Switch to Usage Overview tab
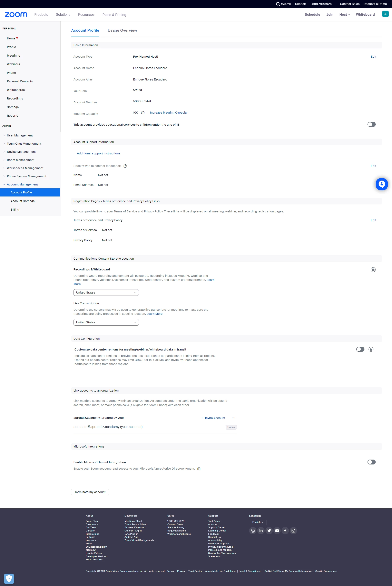The height and width of the screenshot is (586, 392). (122, 30)
